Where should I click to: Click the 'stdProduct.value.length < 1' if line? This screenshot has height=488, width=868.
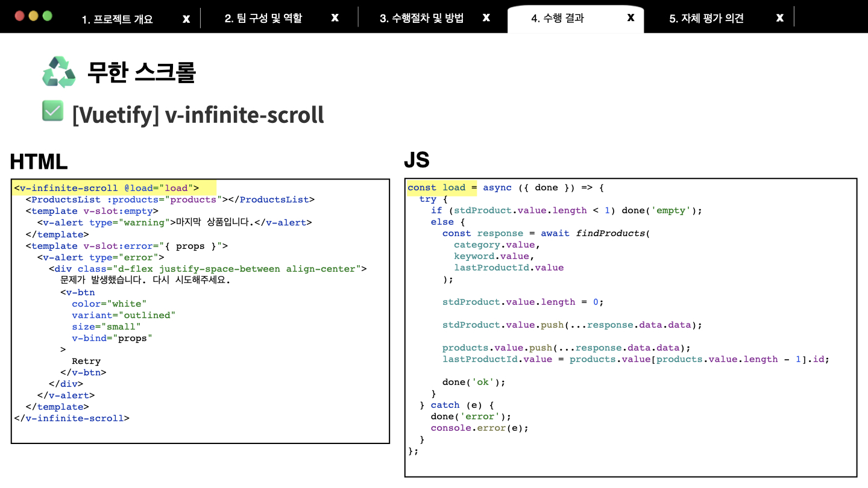pos(567,210)
